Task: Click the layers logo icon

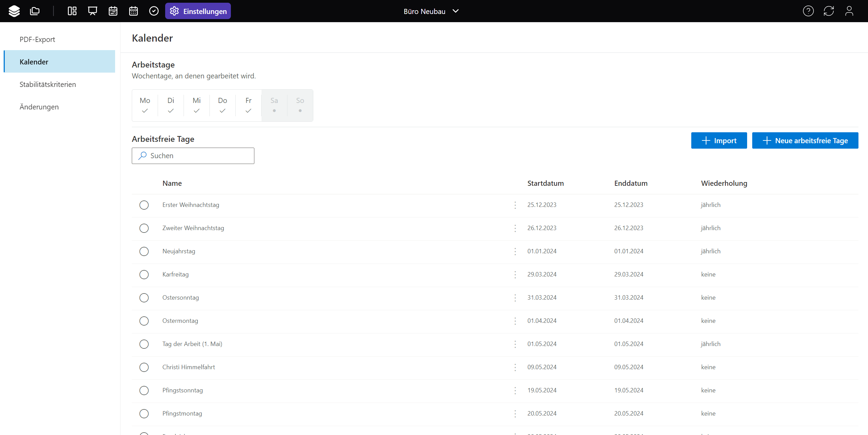Action: pyautogui.click(x=14, y=11)
